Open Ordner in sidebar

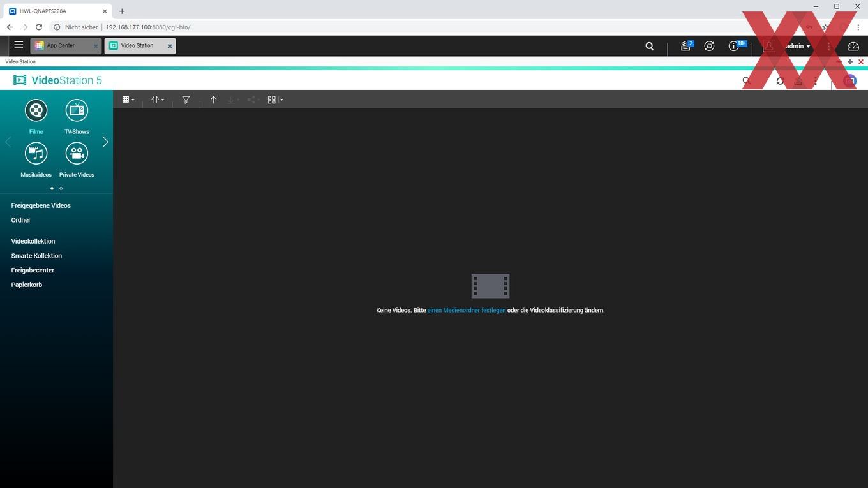pyautogui.click(x=20, y=220)
